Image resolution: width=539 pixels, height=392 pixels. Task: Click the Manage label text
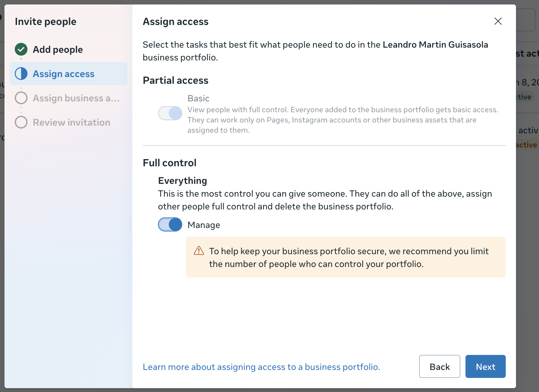204,225
